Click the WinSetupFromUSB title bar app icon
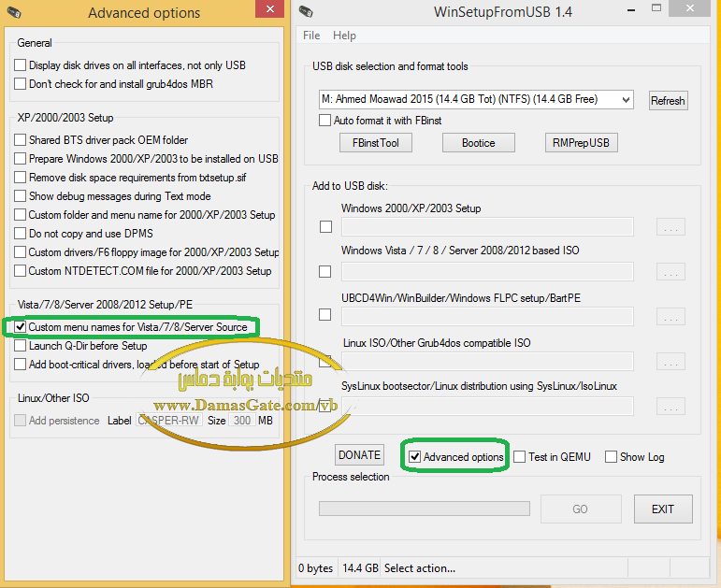The height and width of the screenshot is (588, 721). tap(306, 11)
